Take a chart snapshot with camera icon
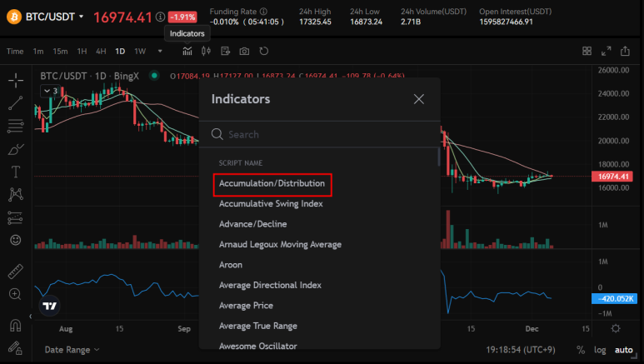This screenshot has height=364, width=644. (x=244, y=51)
